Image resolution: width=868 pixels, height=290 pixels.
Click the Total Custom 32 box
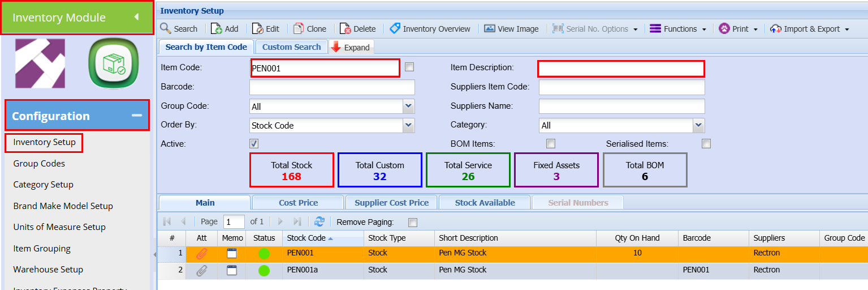380,170
